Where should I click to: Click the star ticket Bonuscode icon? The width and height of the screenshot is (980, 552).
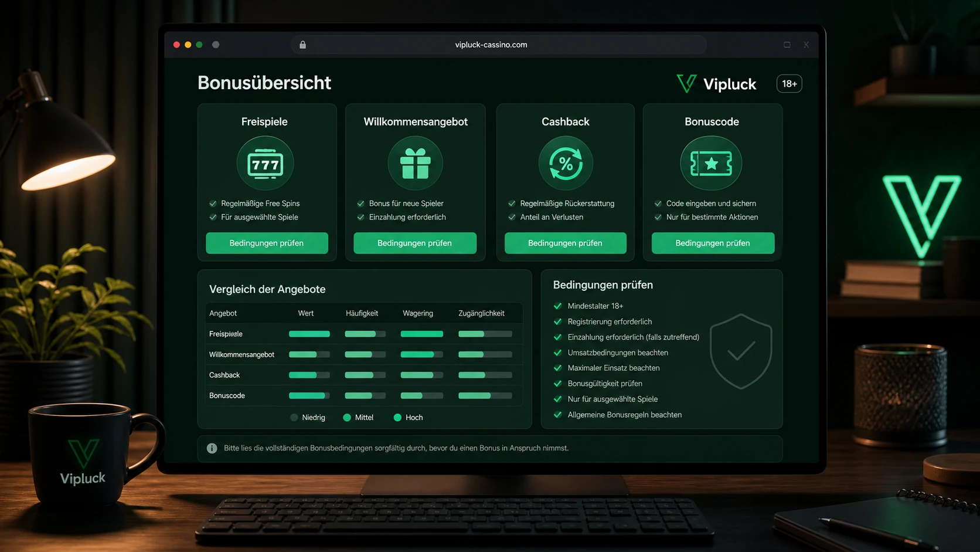tap(711, 163)
